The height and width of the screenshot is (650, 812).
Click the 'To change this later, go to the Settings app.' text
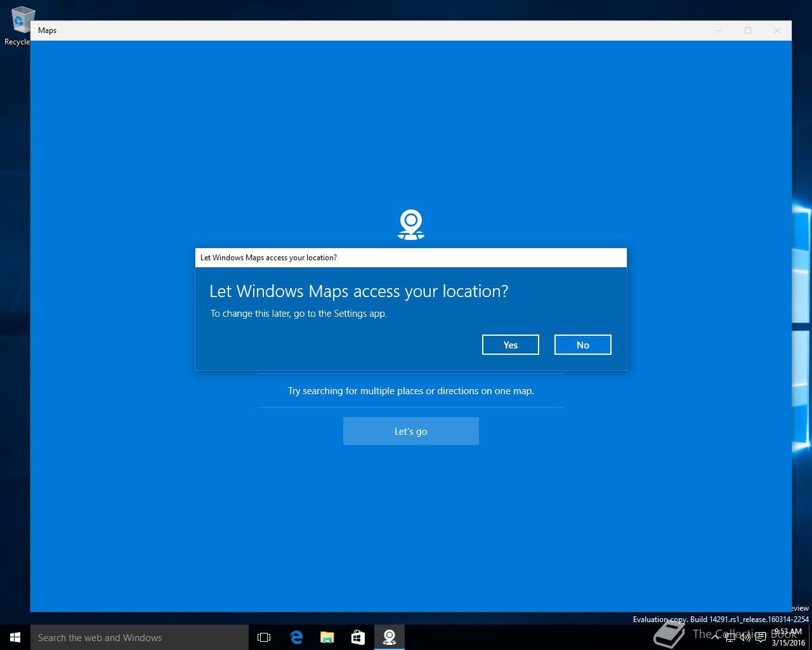(299, 314)
